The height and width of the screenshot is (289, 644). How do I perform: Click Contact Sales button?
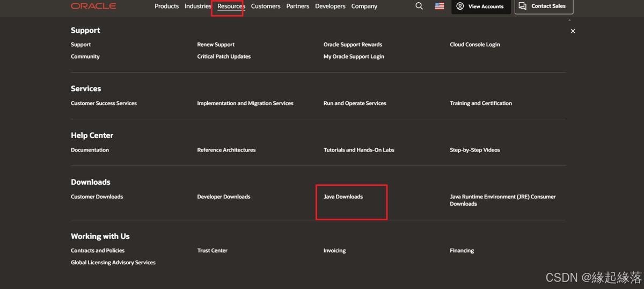pyautogui.click(x=543, y=6)
